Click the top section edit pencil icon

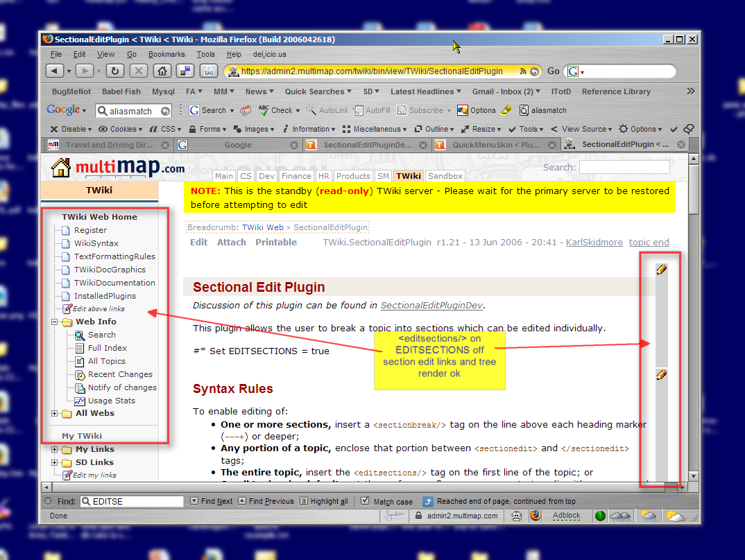[x=661, y=270]
